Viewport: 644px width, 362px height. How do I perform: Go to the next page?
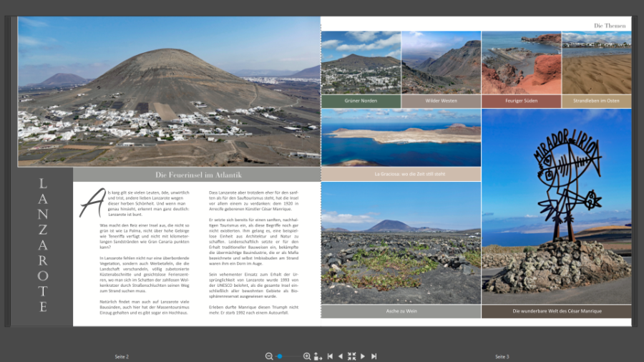pyautogui.click(x=363, y=356)
